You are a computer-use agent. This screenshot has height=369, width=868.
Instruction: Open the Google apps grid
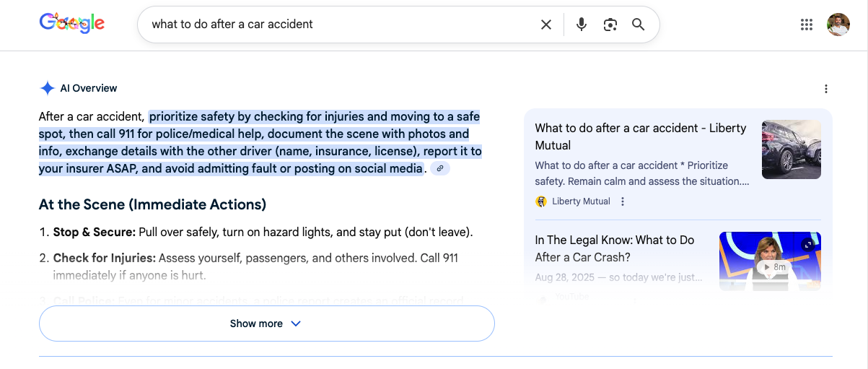coord(807,25)
